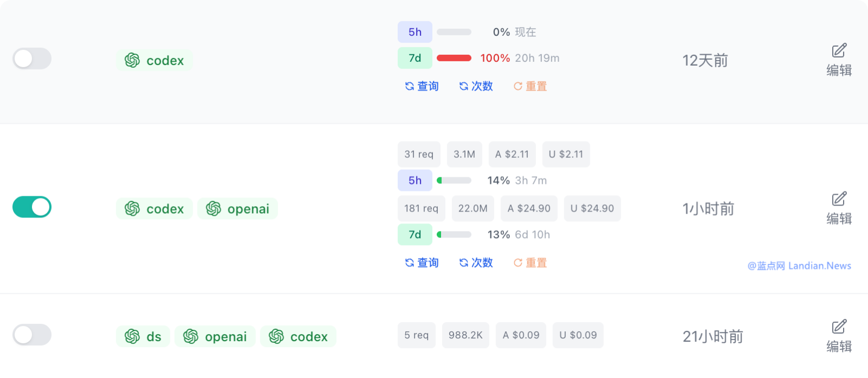
Task: Click the codex tag in the 12天前 row
Action: 155,60
